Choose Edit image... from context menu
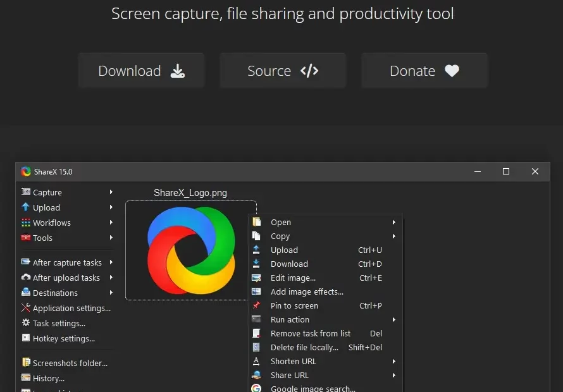 tap(326, 278)
